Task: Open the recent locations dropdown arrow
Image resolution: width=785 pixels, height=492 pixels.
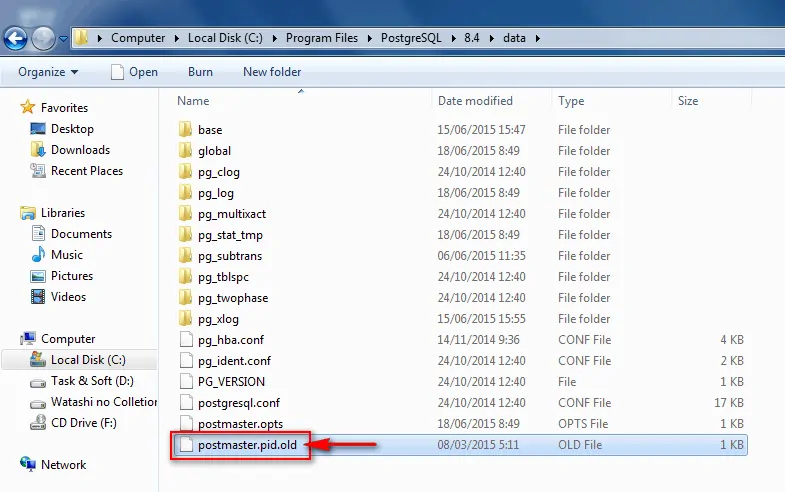Action: [x=63, y=39]
